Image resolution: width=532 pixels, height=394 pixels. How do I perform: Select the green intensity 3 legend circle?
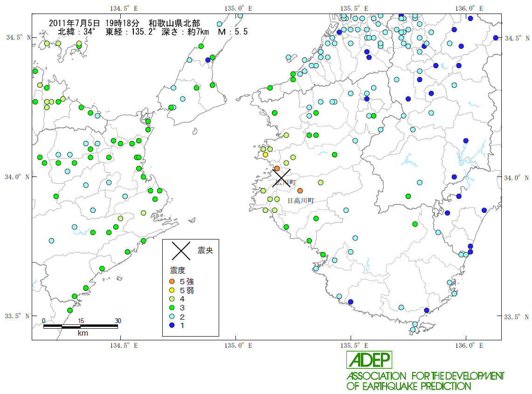point(172,308)
